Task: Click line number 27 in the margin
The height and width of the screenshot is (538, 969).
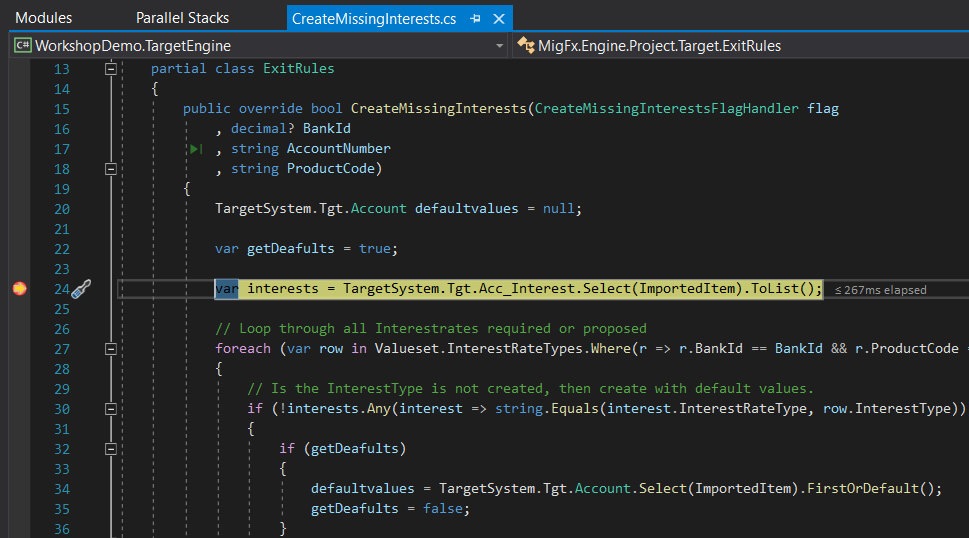Action: pyautogui.click(x=62, y=350)
